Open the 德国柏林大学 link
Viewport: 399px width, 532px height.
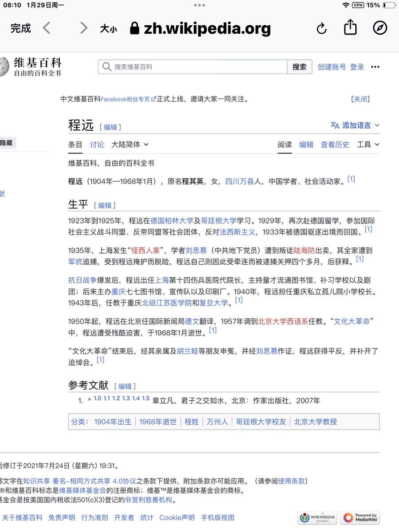click(172, 220)
